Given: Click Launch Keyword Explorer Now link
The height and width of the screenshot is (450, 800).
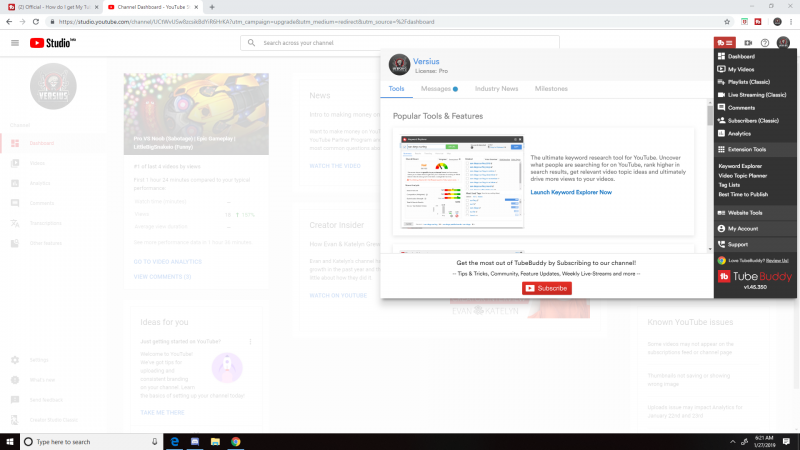Looking at the screenshot, I should click(x=571, y=192).
